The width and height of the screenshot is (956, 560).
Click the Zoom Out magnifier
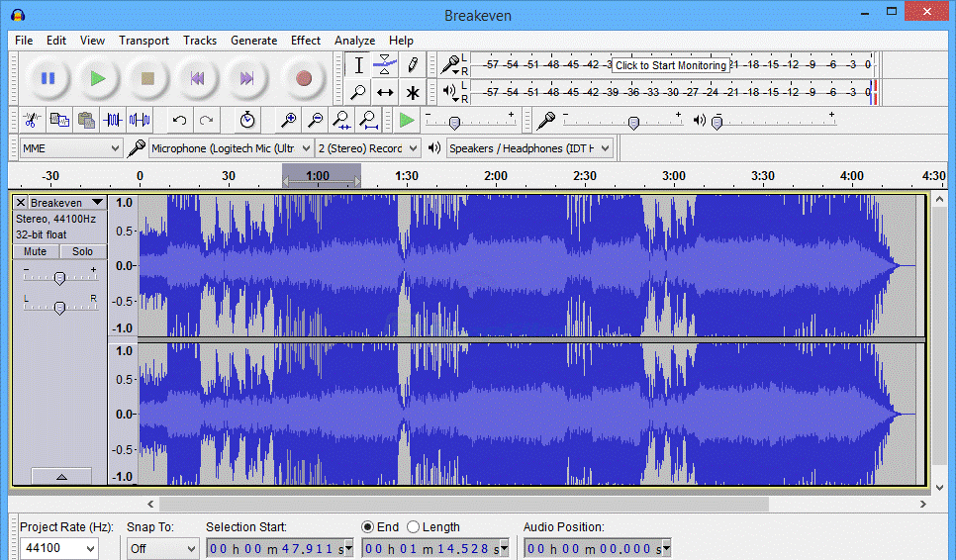click(316, 120)
